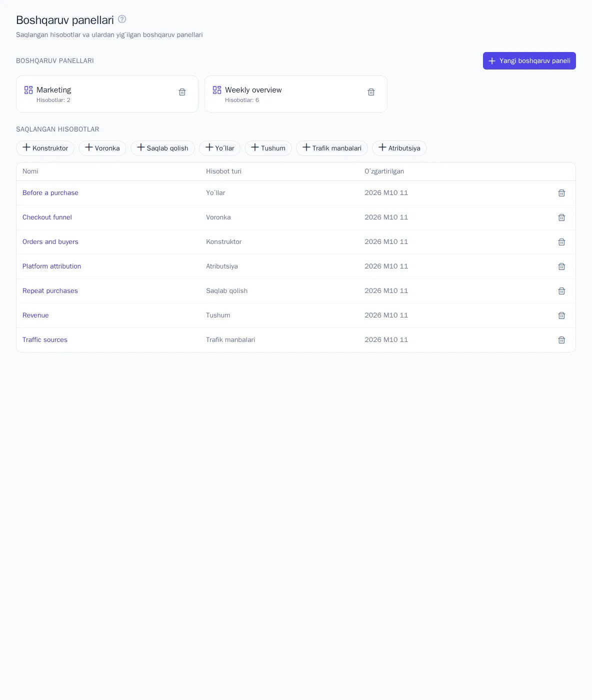This screenshot has height=700, width=592.
Task: Remove the Orders and buyers report
Action: [561, 242]
